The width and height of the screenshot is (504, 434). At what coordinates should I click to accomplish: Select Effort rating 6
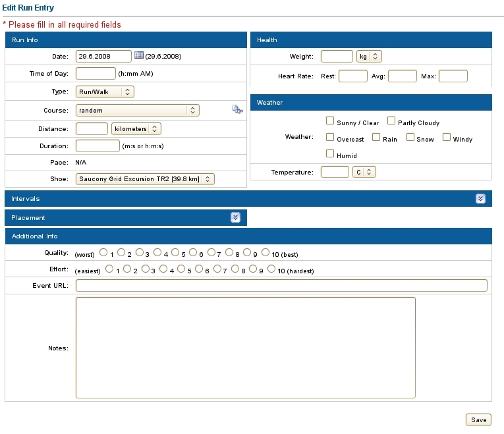coord(199,269)
